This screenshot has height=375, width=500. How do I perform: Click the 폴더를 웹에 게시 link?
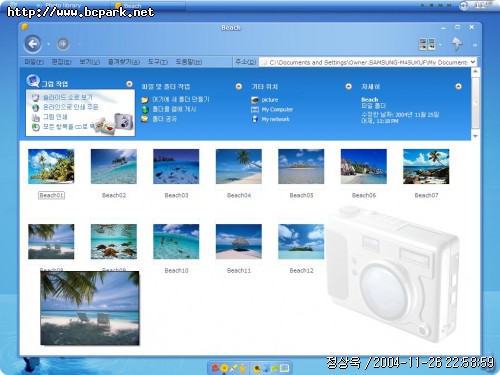(174, 109)
